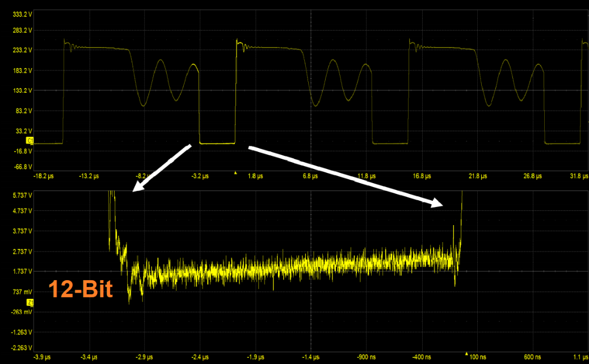Click the 11.8 µs time axis label
589x364 pixels.
[x=367, y=176]
